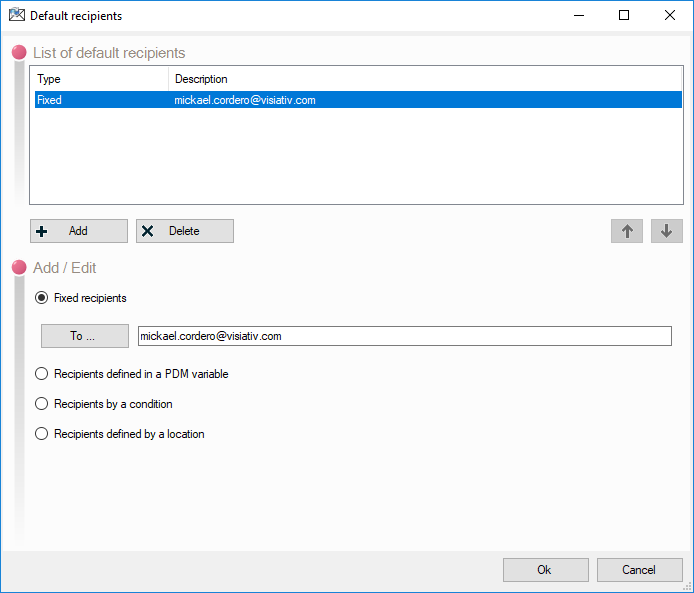Open the To ... address picker

84,336
